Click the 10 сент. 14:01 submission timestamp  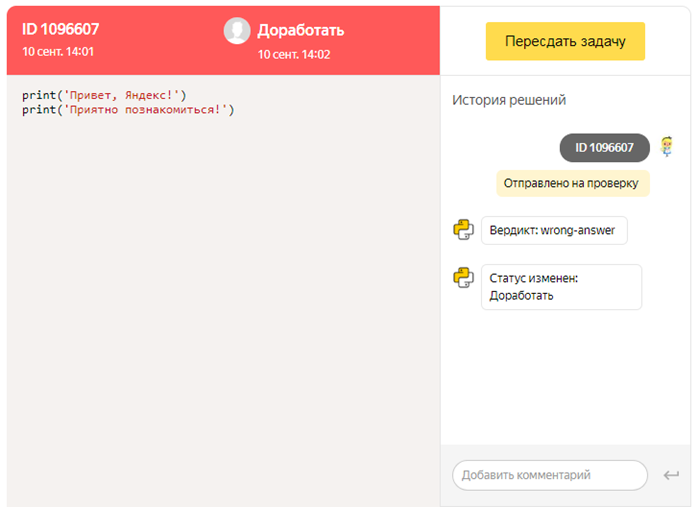58,52
